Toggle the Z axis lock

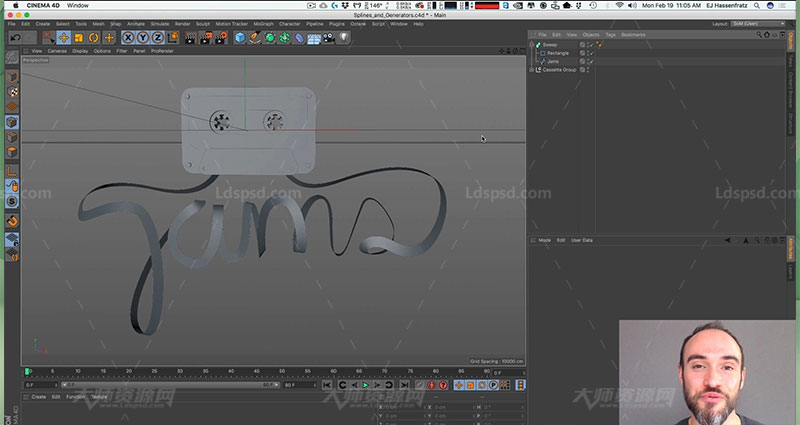158,37
